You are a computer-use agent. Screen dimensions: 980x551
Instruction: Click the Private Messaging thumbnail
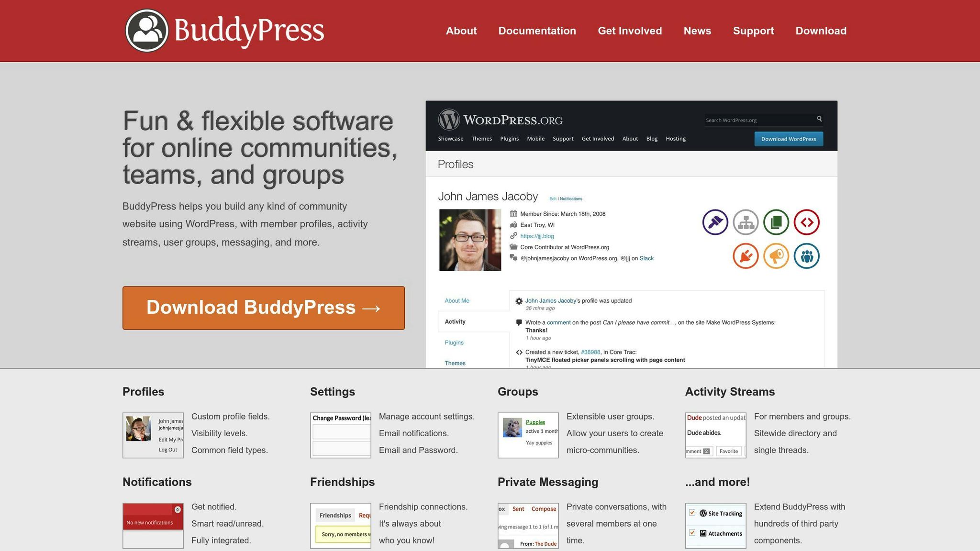(x=528, y=525)
